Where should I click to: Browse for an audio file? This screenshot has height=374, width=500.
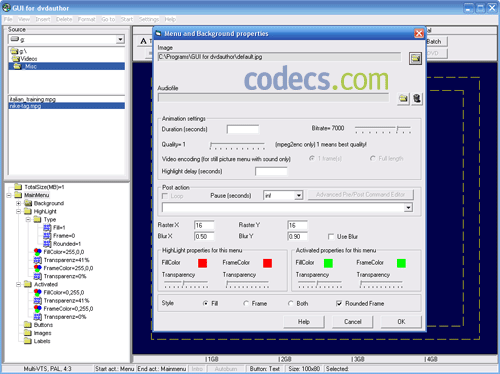tap(403, 99)
